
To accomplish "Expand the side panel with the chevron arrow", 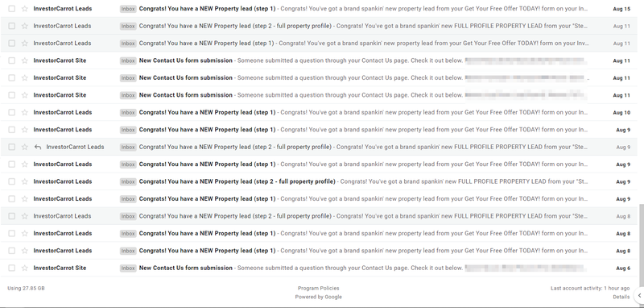I will 639,295.
